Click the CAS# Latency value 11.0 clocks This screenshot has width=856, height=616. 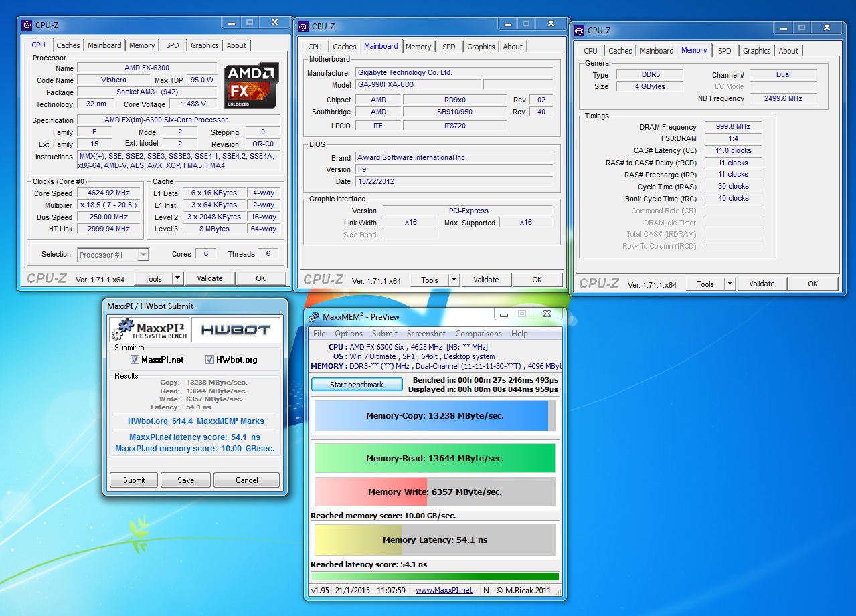[733, 151]
